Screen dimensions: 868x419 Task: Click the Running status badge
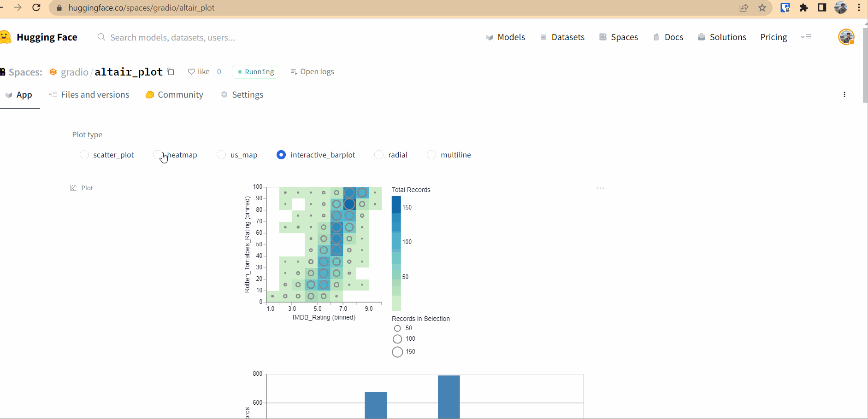tap(255, 72)
